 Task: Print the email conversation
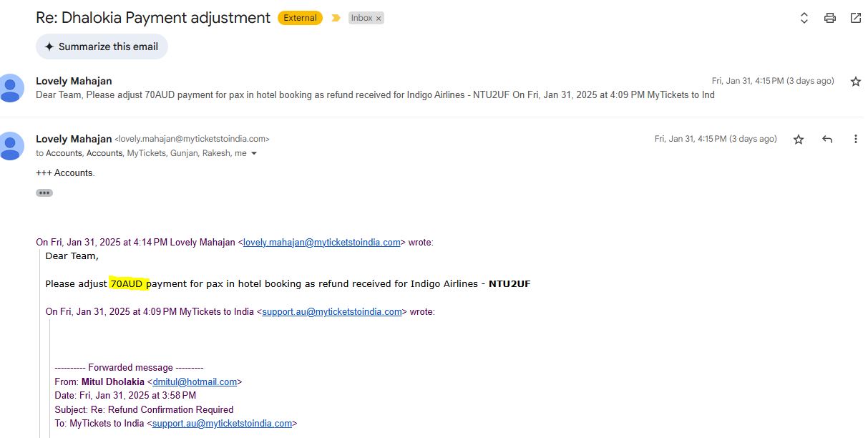tap(829, 18)
